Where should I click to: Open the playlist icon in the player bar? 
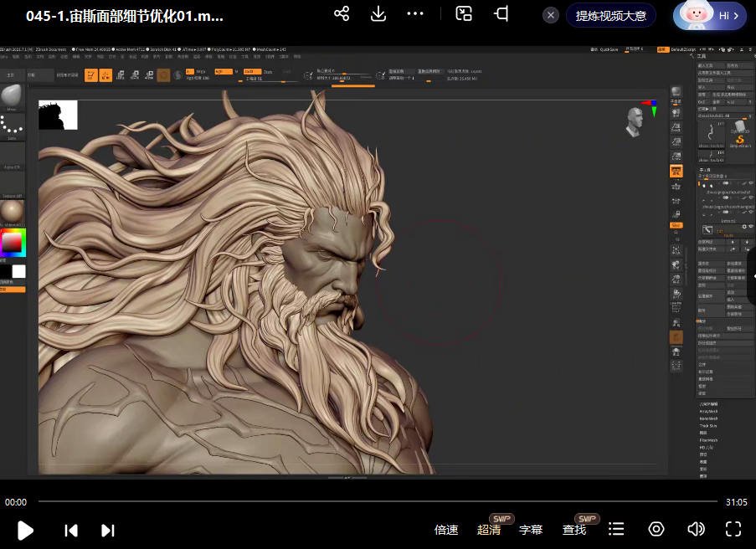tap(616, 530)
